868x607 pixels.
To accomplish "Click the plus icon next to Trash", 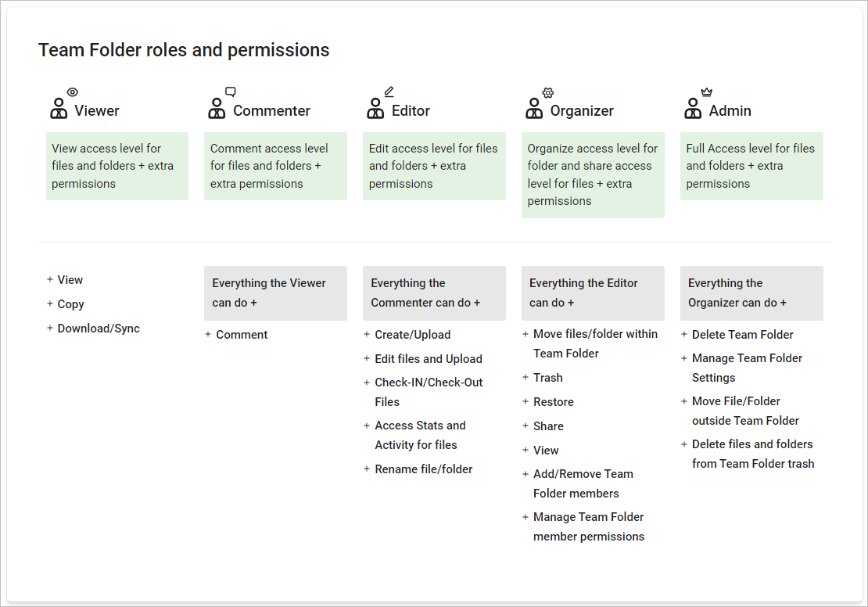I will click(525, 377).
